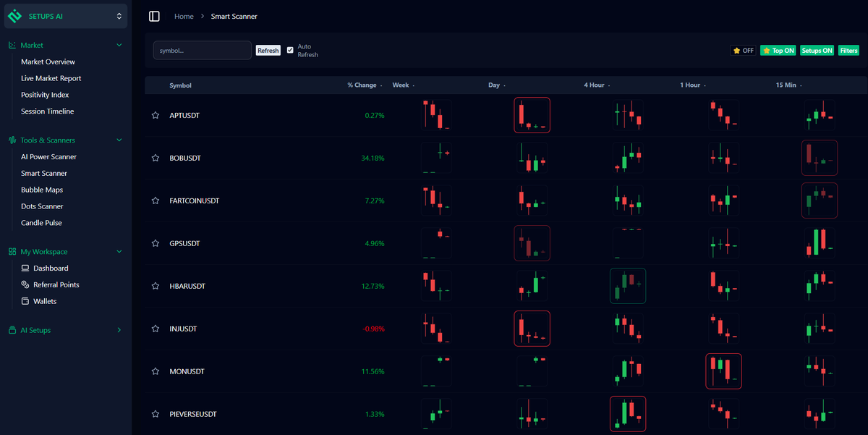
Task: Navigate to Home in the breadcrumb
Action: tap(184, 16)
